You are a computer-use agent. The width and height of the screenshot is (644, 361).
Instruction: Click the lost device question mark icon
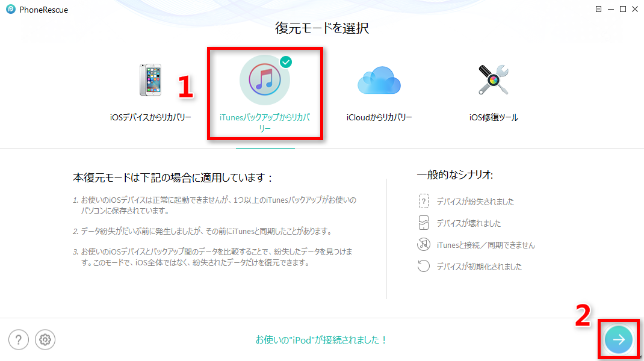[x=424, y=201]
